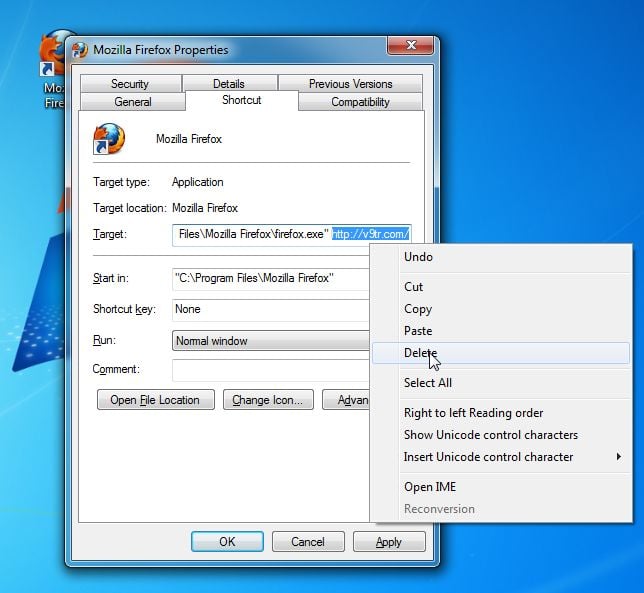Image resolution: width=644 pixels, height=593 pixels.
Task: Choose Undo from the context menu
Action: (x=501, y=257)
